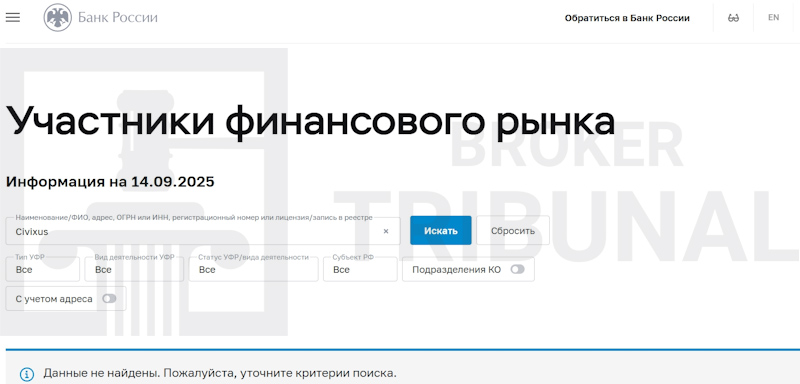Viewport: 800px width, 384px height.
Task: Enable the visually impaired glasses mode
Action: coord(733,18)
